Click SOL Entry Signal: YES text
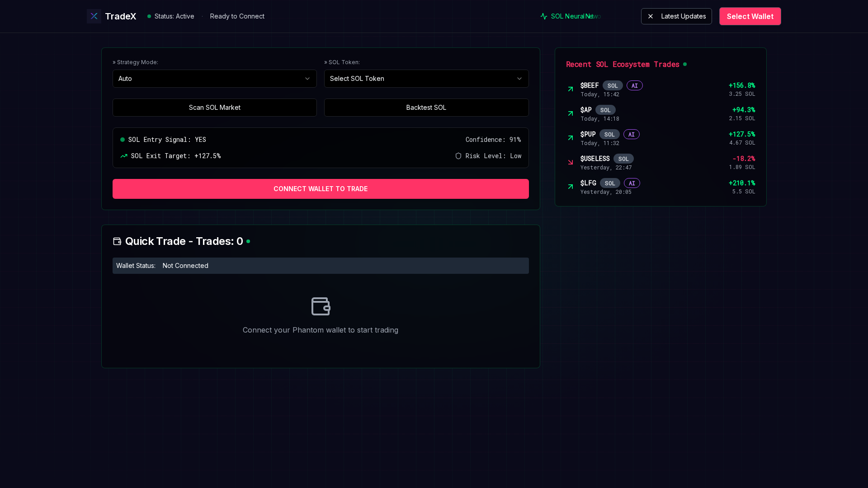 coord(167,140)
